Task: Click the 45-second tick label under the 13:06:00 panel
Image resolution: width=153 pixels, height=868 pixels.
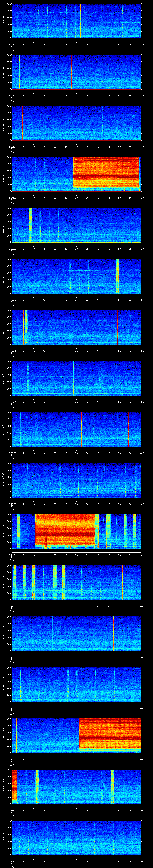Action: [x=109, y=300]
